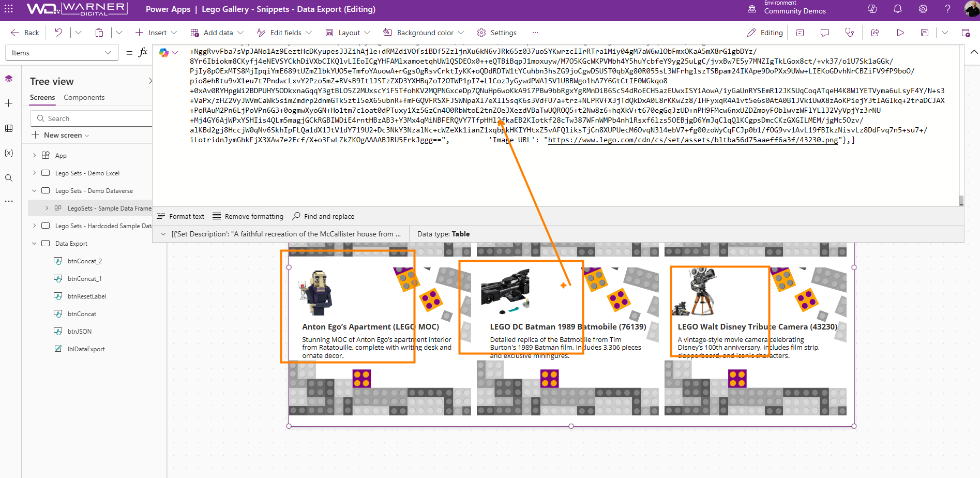980x478 pixels.
Task: Select btnConcat_2 in the tree
Action: point(85,261)
